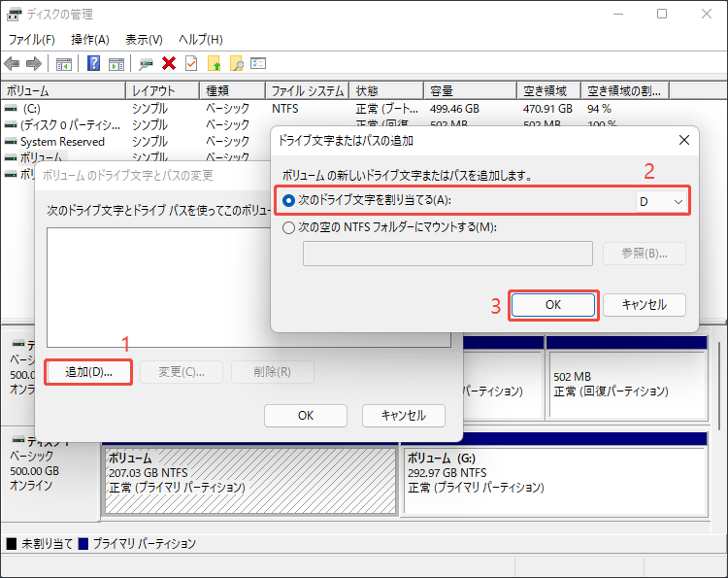Sort by 容量 column header
This screenshot has height=578, width=728.
[471, 90]
